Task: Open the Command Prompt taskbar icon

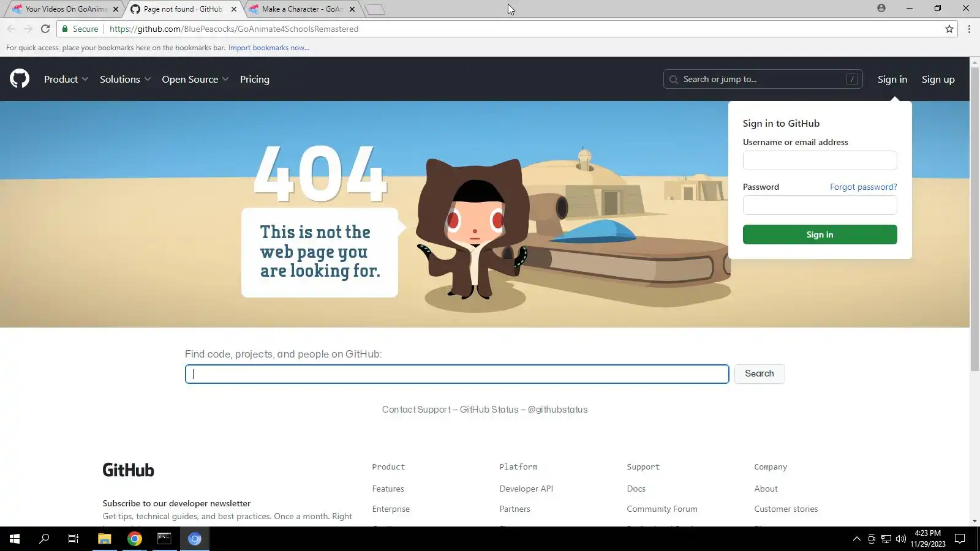Action: [165, 539]
